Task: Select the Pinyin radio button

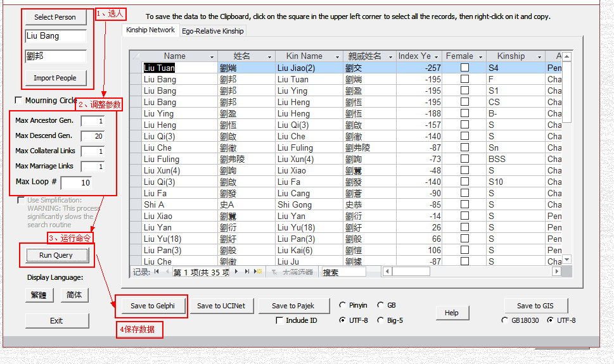Action: point(343,305)
